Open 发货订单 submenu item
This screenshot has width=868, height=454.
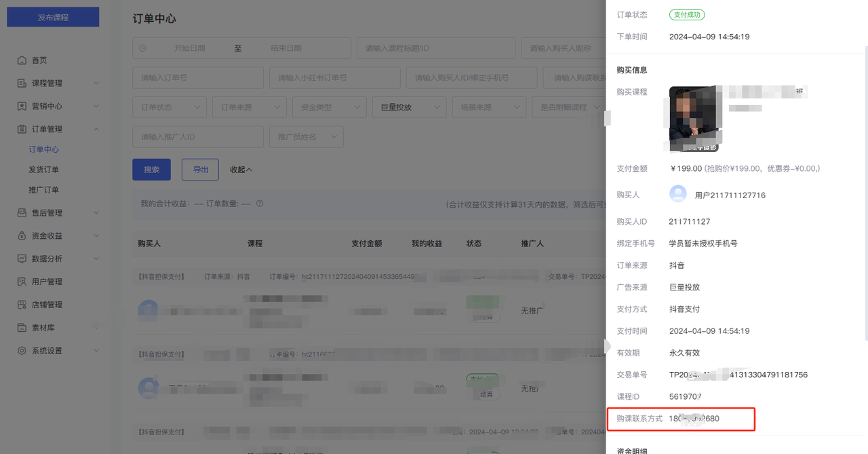[x=43, y=170]
